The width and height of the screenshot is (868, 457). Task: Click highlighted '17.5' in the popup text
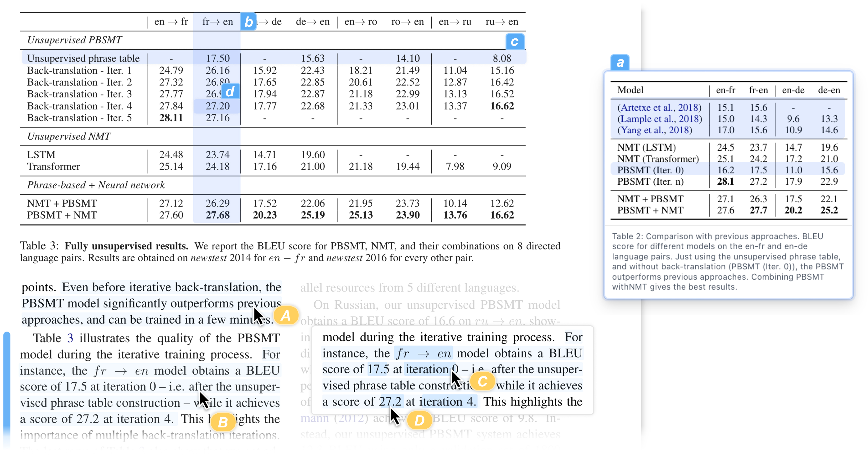[x=378, y=369]
